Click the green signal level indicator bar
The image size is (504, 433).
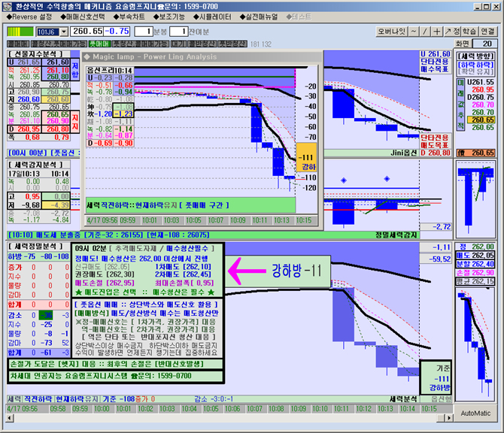click(20, 32)
